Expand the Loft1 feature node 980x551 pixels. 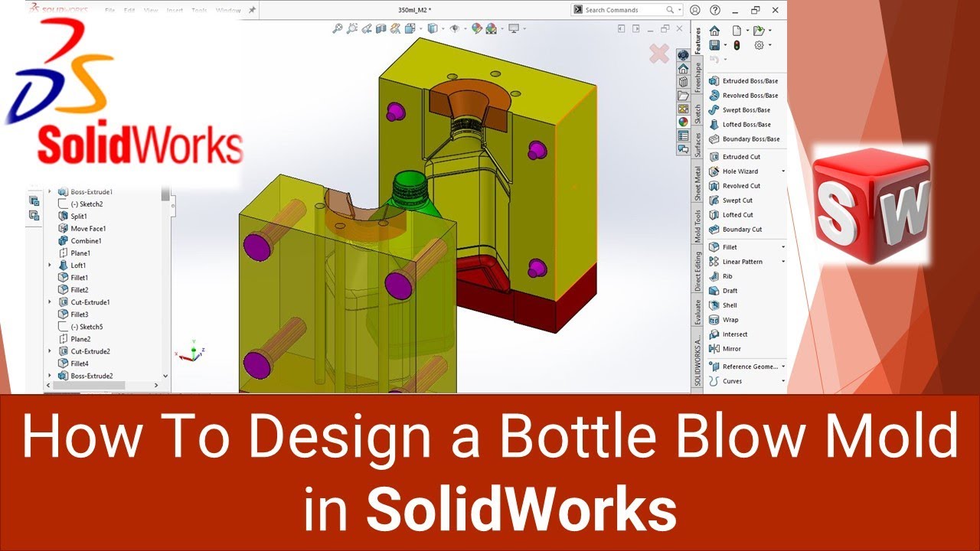click(x=51, y=266)
